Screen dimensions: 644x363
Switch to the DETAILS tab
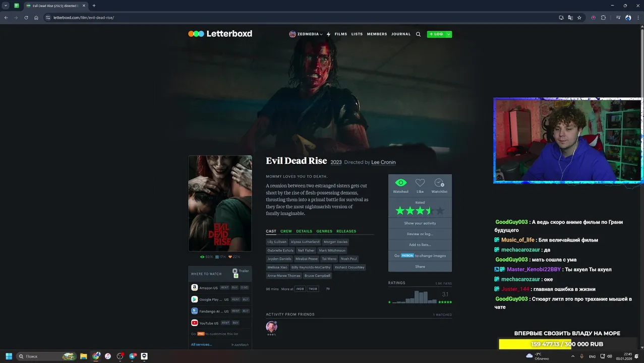pyautogui.click(x=304, y=231)
